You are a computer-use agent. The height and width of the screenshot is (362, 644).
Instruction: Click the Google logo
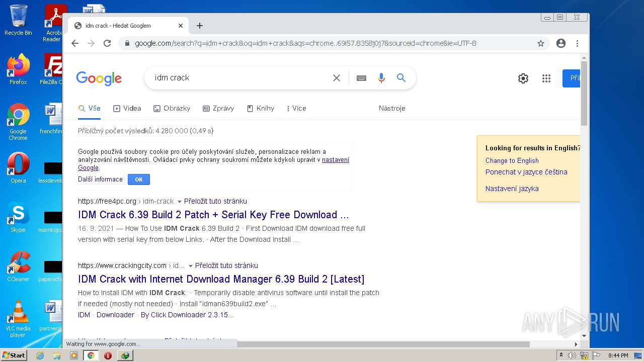tap(99, 78)
